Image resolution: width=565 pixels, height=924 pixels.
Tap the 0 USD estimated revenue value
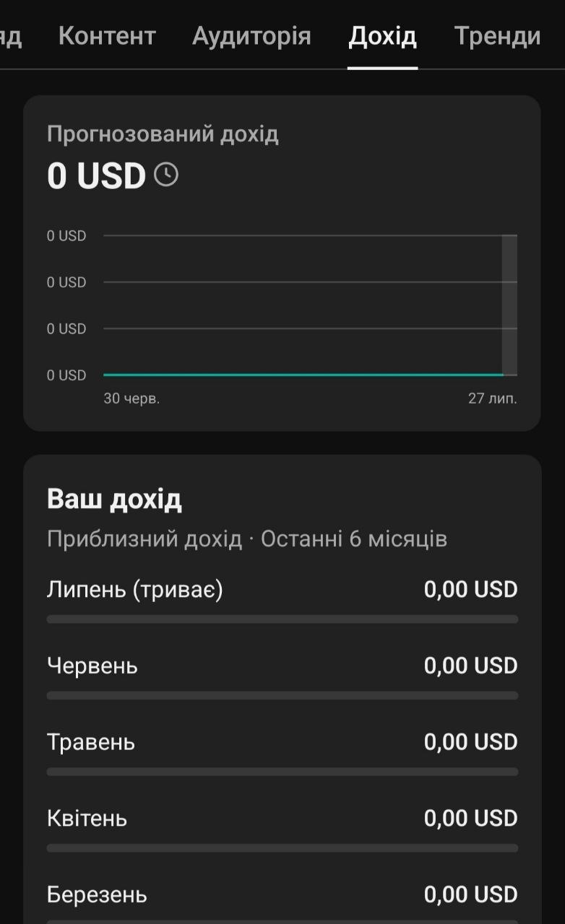click(96, 175)
